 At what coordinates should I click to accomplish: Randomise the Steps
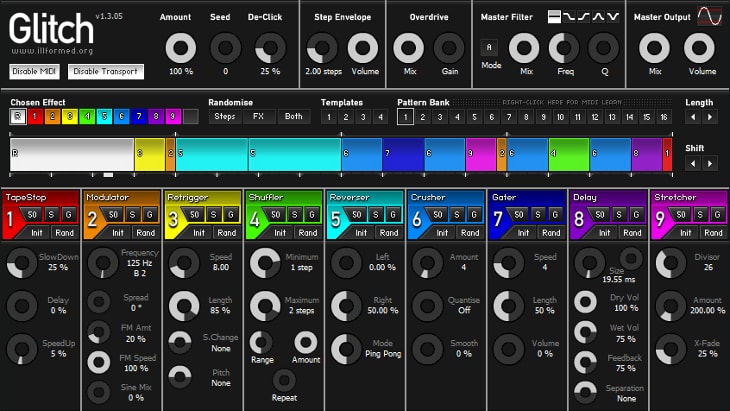click(225, 116)
